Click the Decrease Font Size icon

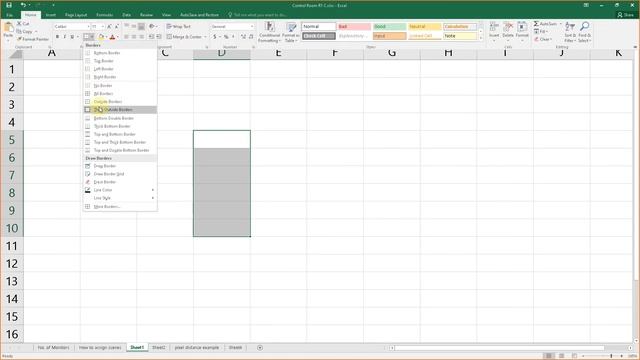pos(117,27)
